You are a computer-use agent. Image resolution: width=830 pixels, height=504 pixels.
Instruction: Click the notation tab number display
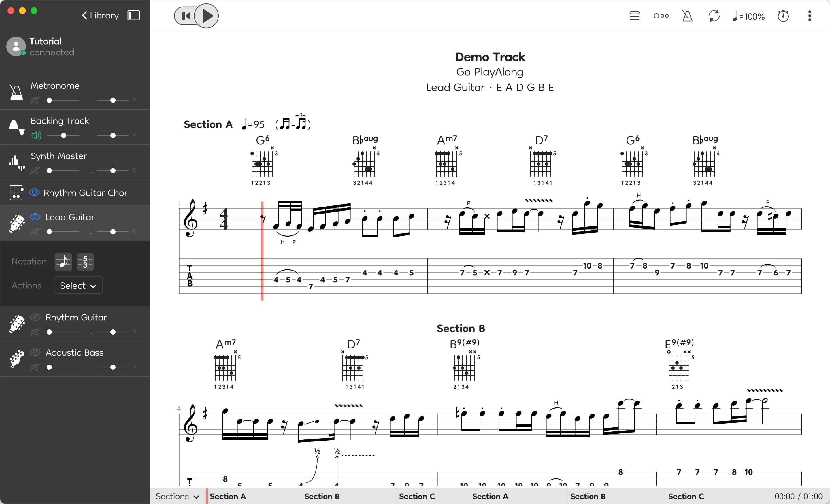tap(86, 261)
